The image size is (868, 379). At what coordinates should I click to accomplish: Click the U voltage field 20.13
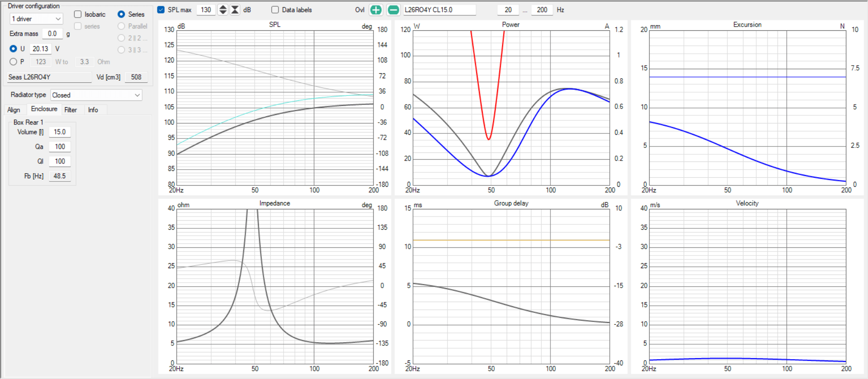[41, 48]
